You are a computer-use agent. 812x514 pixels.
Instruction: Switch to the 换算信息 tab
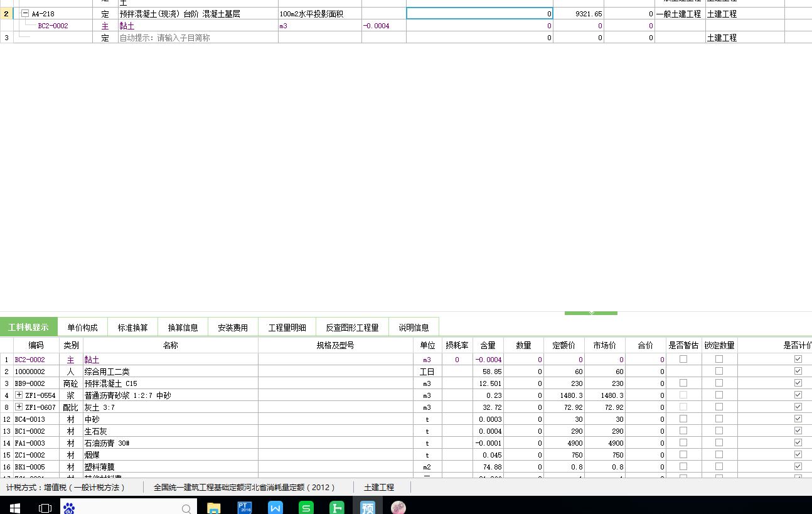click(x=183, y=327)
